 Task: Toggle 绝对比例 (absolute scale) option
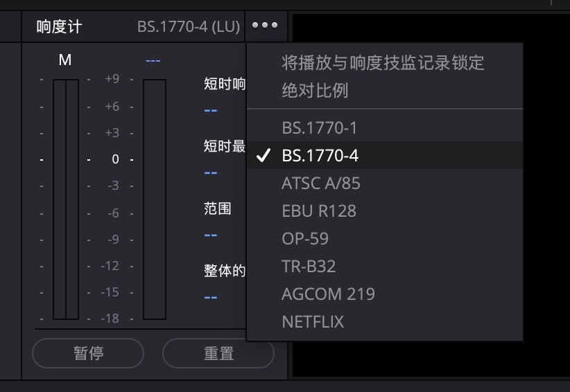pyautogui.click(x=315, y=90)
